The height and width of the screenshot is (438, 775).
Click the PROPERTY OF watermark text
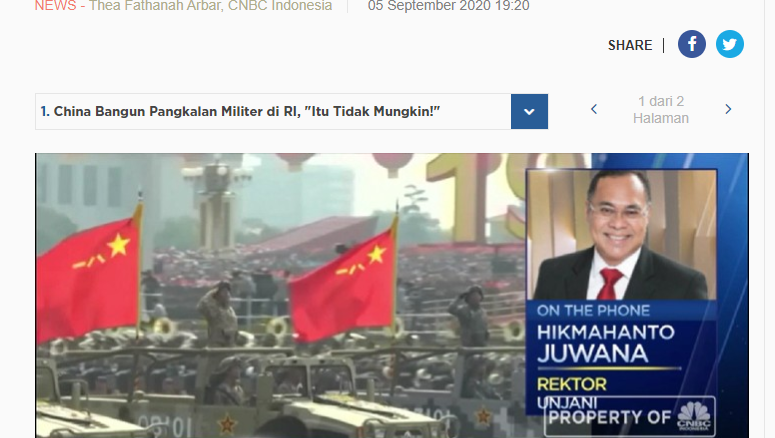click(609, 417)
